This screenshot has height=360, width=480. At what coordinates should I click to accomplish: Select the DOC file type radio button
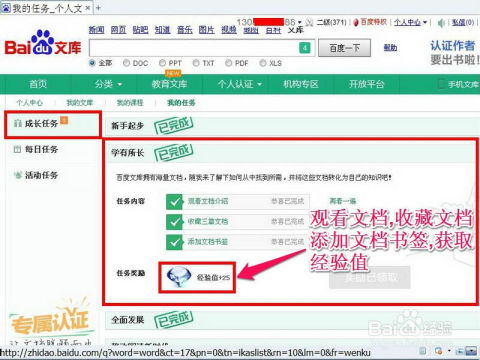click(126, 63)
